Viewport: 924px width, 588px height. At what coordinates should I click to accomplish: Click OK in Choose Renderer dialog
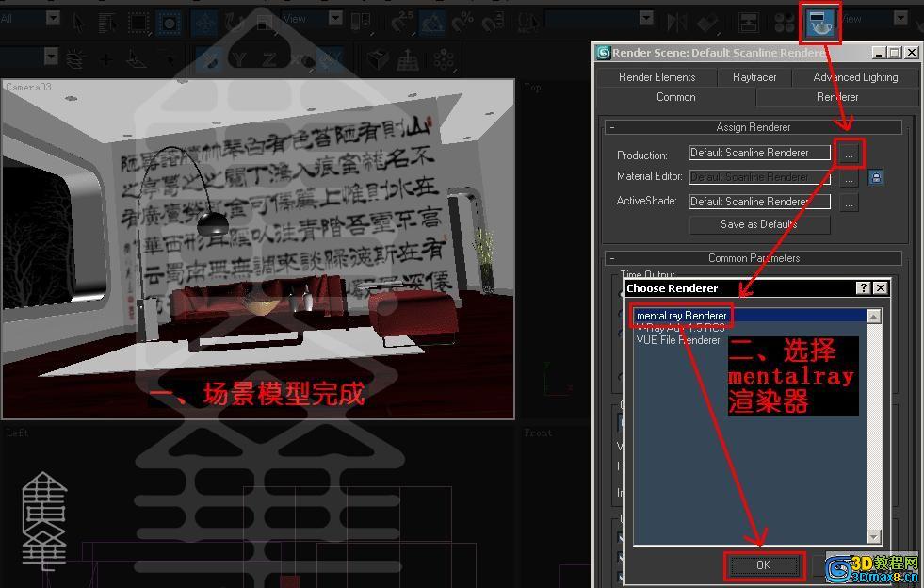click(x=764, y=565)
